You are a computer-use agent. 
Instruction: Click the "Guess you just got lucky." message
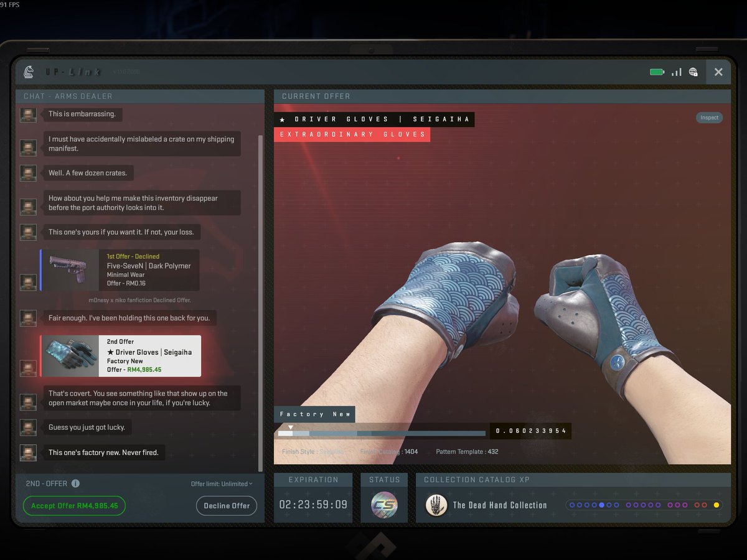pos(87,427)
